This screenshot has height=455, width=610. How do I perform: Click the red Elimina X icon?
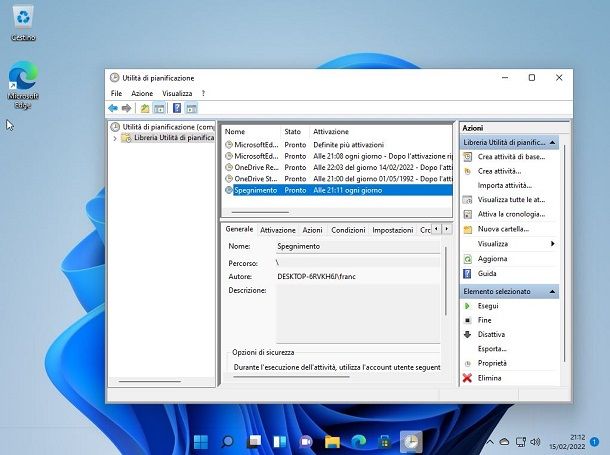(467, 378)
